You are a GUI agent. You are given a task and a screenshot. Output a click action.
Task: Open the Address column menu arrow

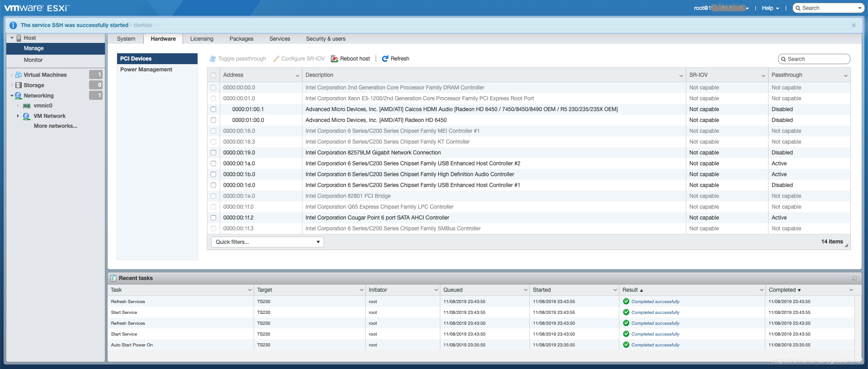point(297,75)
